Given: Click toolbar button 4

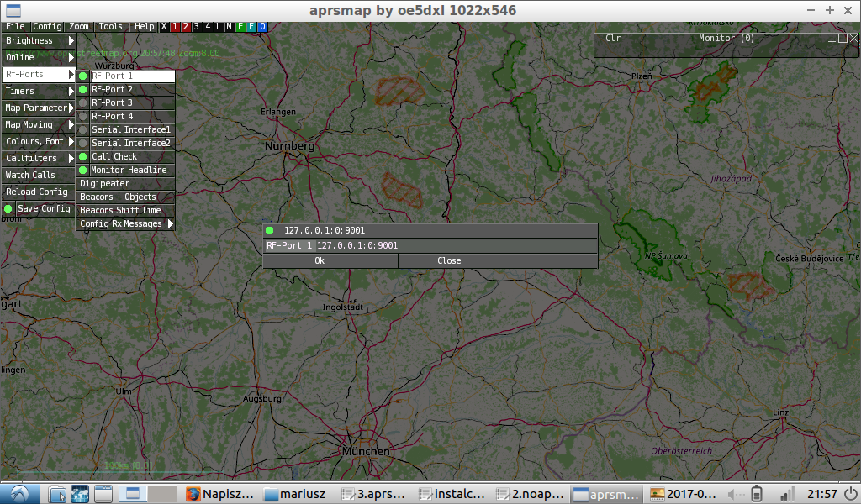Looking at the screenshot, I should pyautogui.click(x=208, y=26).
